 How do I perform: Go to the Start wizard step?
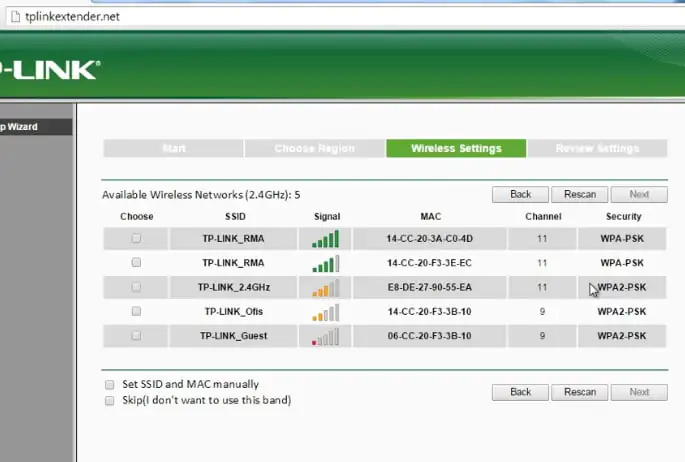[173, 148]
